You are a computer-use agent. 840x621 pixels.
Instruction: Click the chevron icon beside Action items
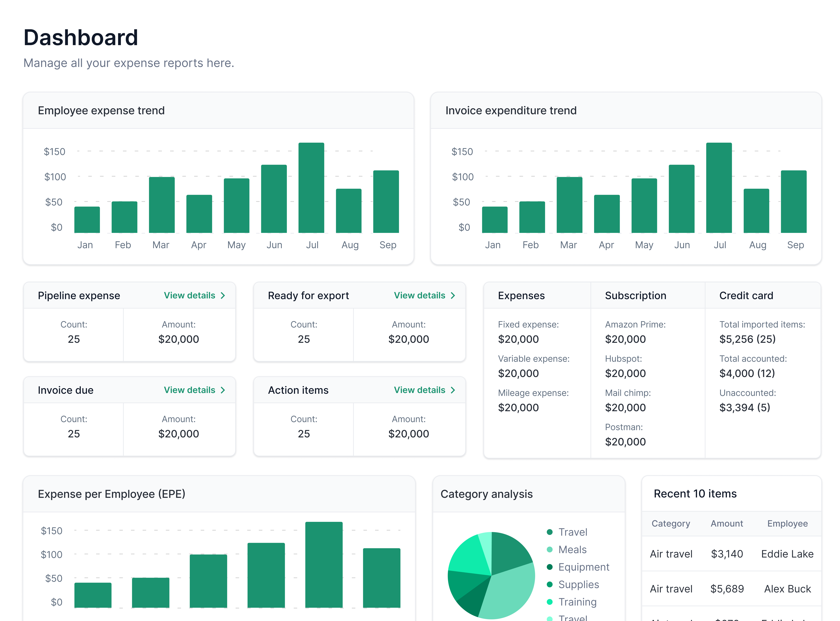(453, 390)
